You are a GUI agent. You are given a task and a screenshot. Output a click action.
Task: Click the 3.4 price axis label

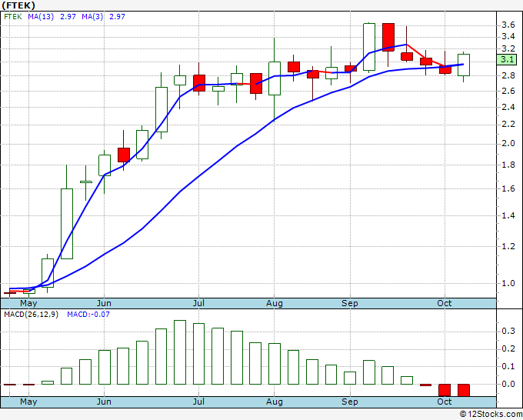click(508, 36)
